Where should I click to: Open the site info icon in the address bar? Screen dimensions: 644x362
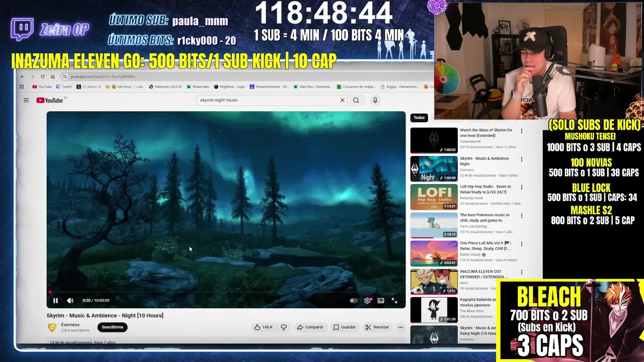64,76
